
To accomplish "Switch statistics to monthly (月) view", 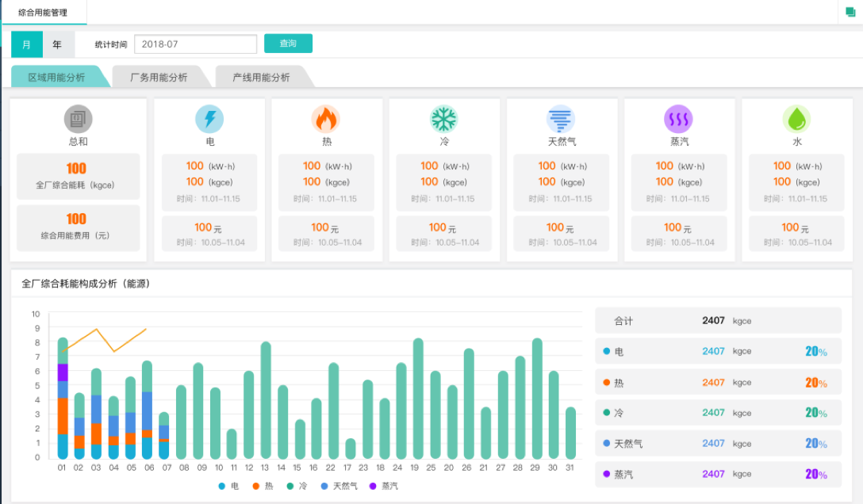I will tap(27, 44).
